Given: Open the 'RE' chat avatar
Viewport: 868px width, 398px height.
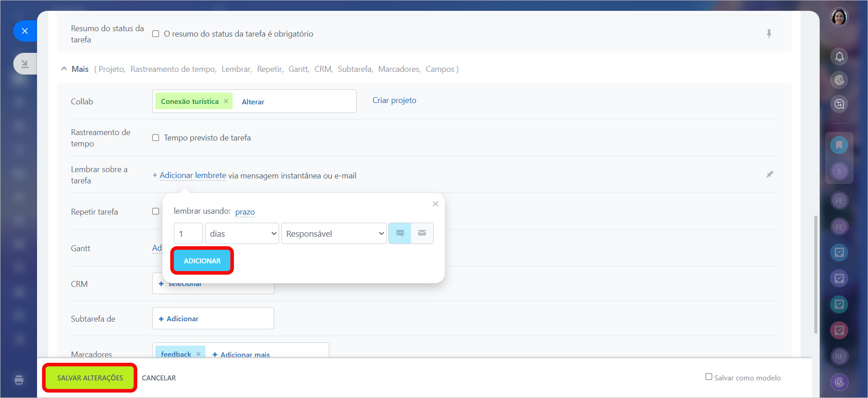Looking at the screenshot, I should 839,356.
